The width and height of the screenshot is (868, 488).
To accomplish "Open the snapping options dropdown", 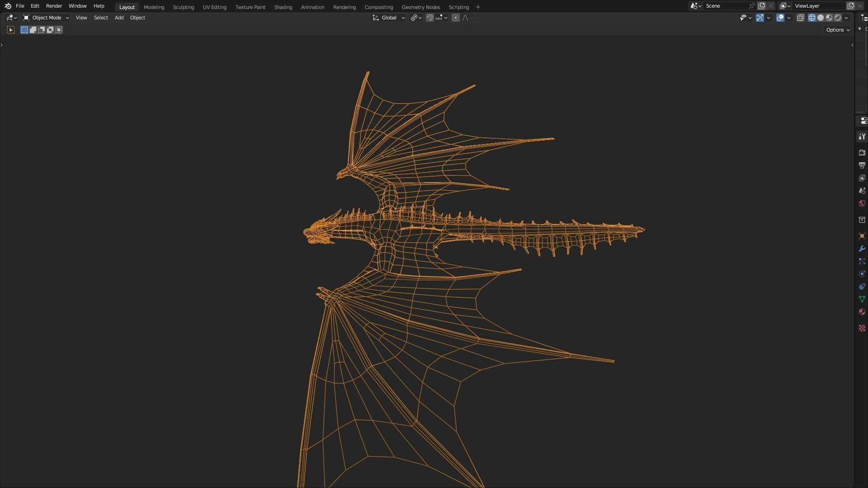I will (x=442, y=18).
